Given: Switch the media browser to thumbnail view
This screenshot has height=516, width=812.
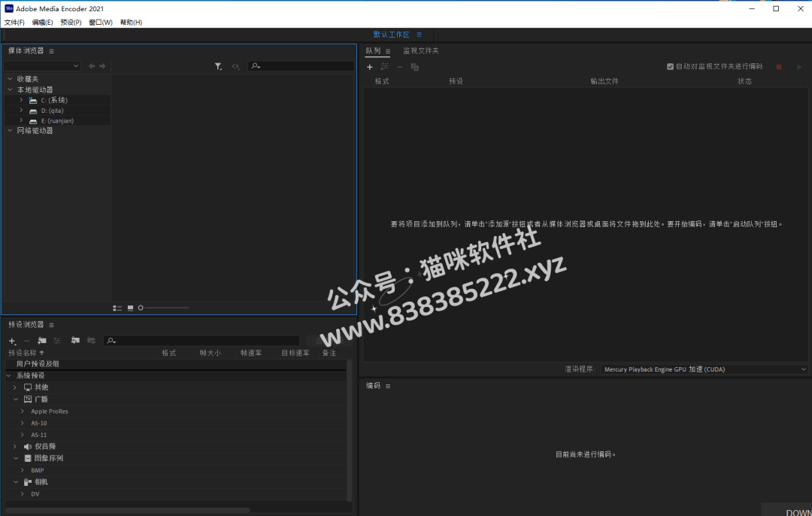Looking at the screenshot, I should tap(131, 308).
